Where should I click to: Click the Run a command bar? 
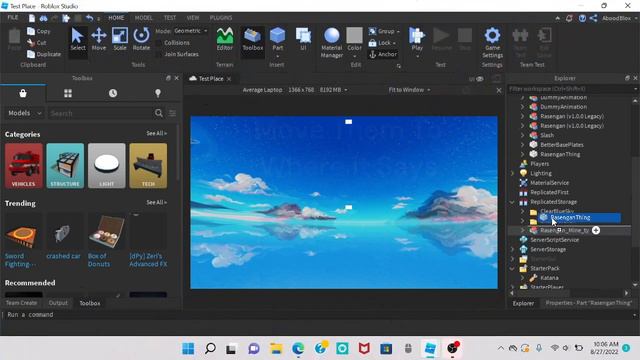click(318, 315)
